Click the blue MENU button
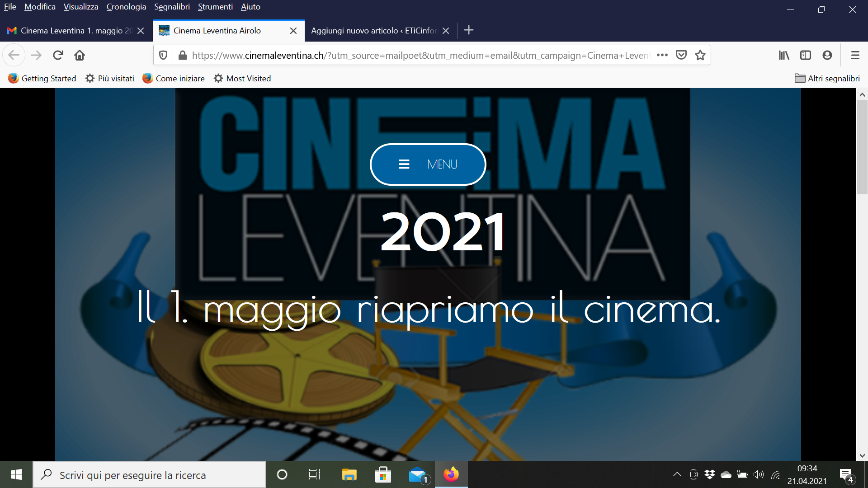868x488 pixels. 428,164
